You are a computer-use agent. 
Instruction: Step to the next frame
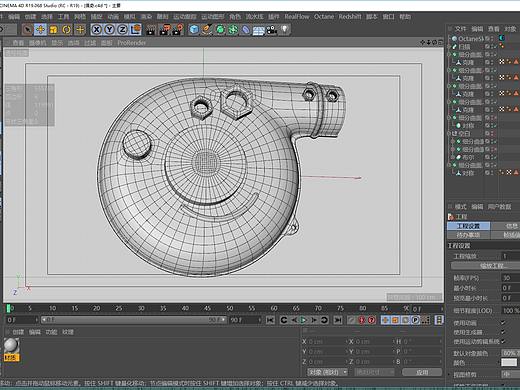click(314, 320)
